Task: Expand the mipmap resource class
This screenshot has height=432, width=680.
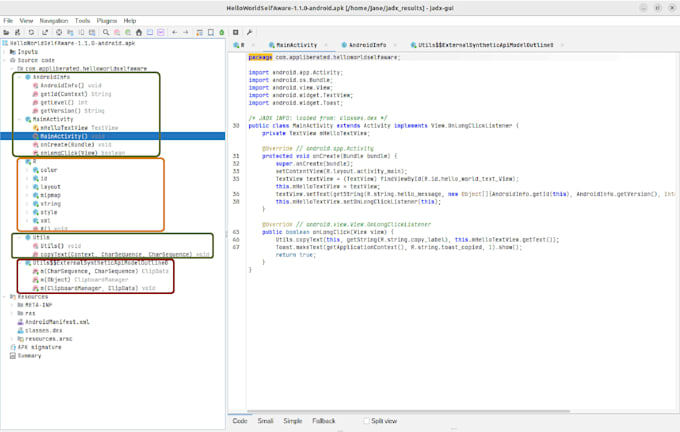Action: (28, 195)
